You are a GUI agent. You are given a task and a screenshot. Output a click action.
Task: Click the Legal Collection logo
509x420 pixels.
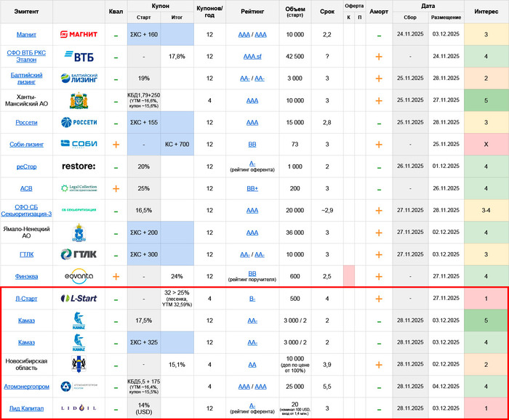[x=78, y=188]
